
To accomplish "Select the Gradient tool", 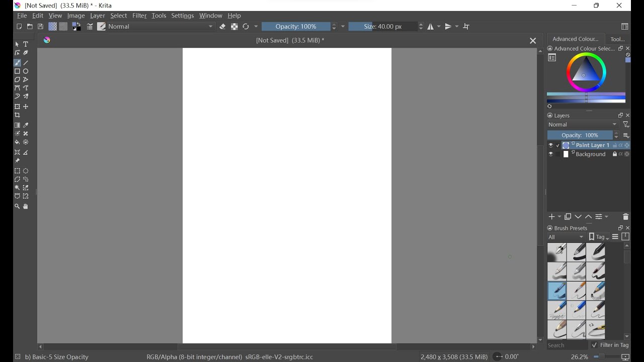I will [18, 125].
